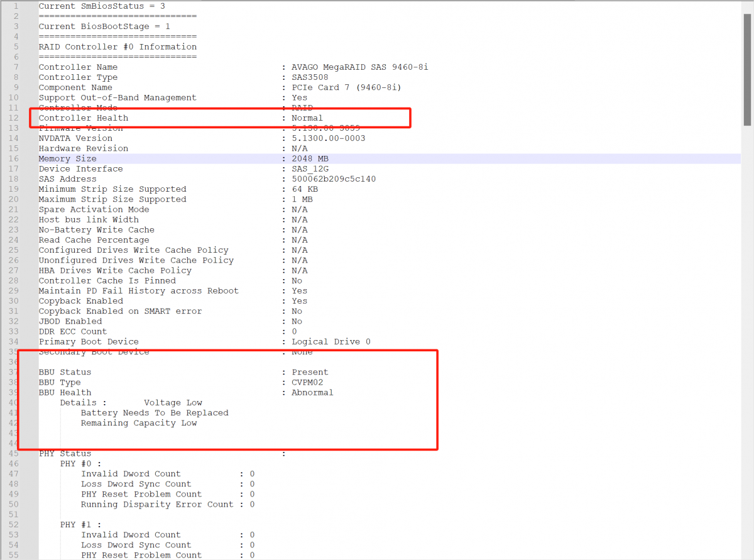Click the NVDATA Version value 5.1300.00-0003
The width and height of the screenshot is (754, 560).
point(328,138)
